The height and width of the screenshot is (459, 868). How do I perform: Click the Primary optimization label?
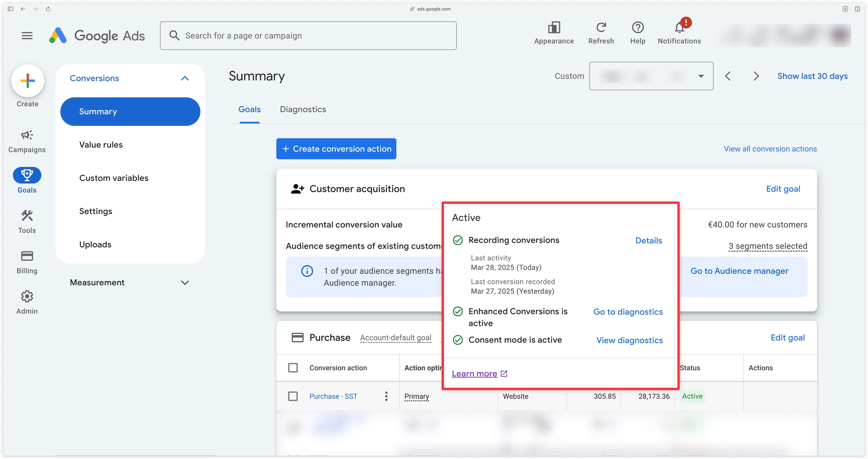[x=417, y=396]
